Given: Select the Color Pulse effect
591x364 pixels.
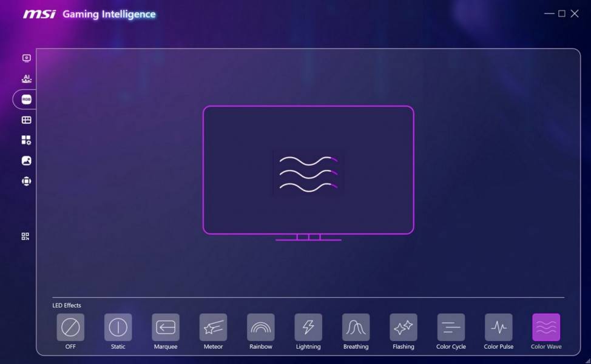Looking at the screenshot, I should click(499, 328).
